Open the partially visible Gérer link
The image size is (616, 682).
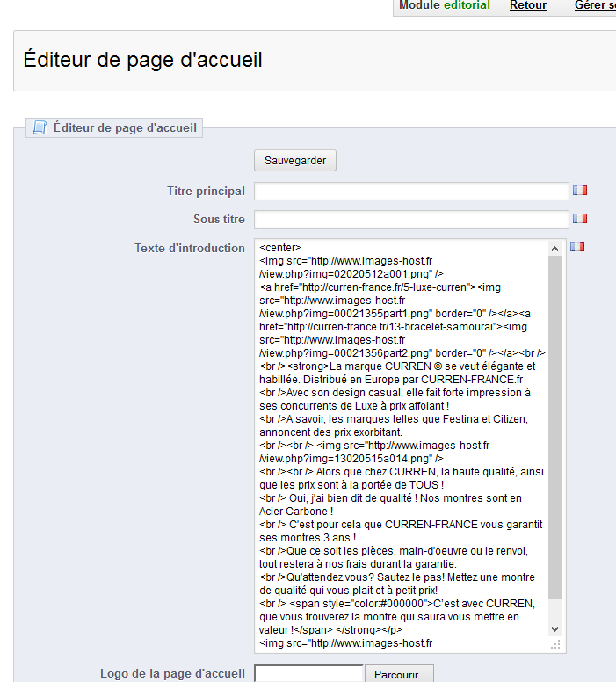[595, 5]
